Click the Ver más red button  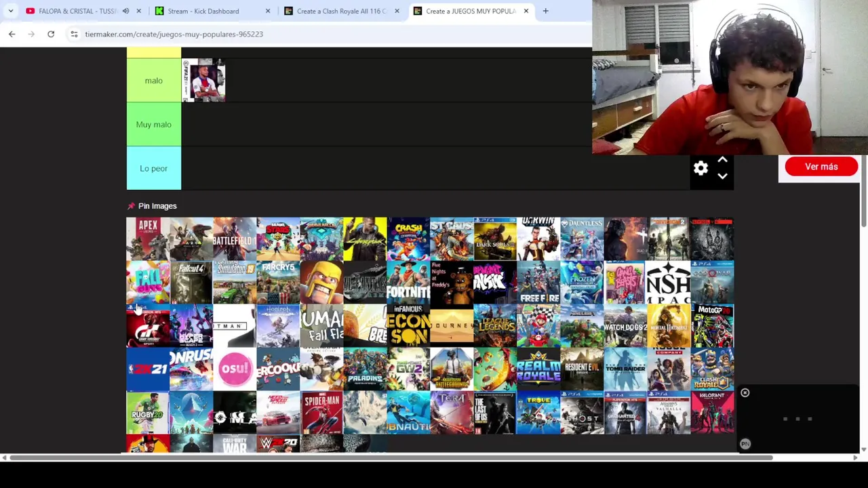point(821,167)
